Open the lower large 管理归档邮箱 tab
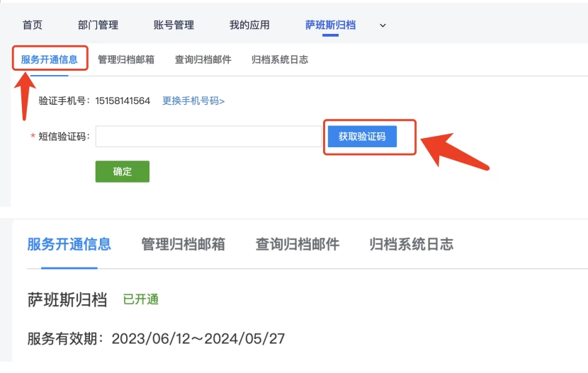 pyautogui.click(x=183, y=244)
